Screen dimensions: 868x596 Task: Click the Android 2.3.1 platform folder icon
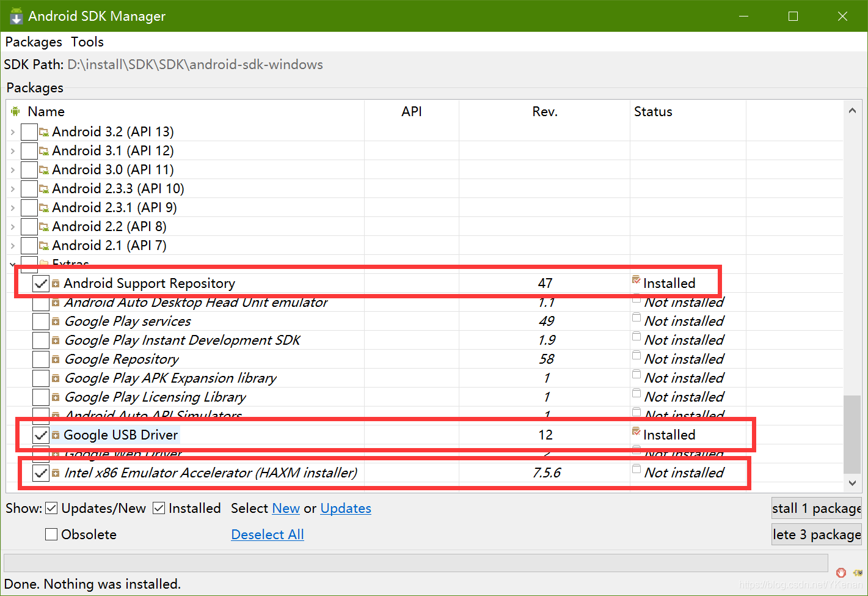tap(44, 208)
